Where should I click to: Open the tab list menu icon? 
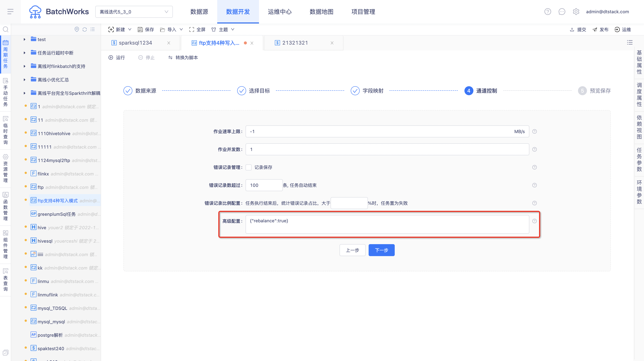[x=629, y=43]
